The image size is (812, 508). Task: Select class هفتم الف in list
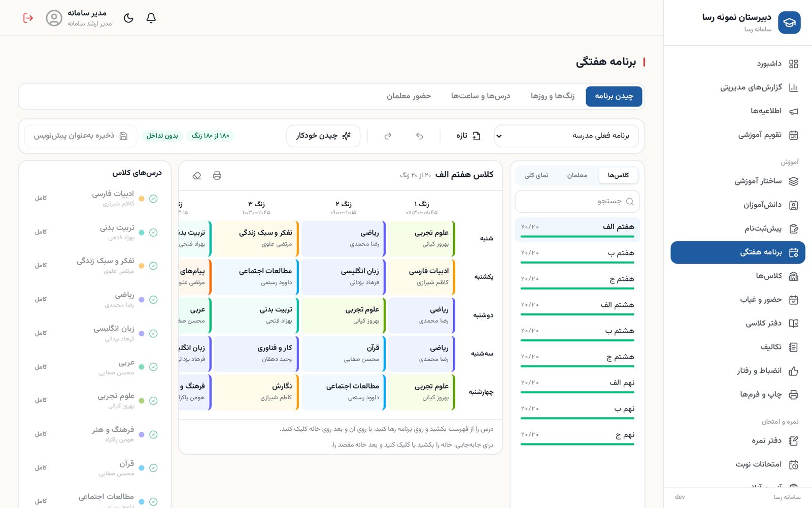[577, 229]
